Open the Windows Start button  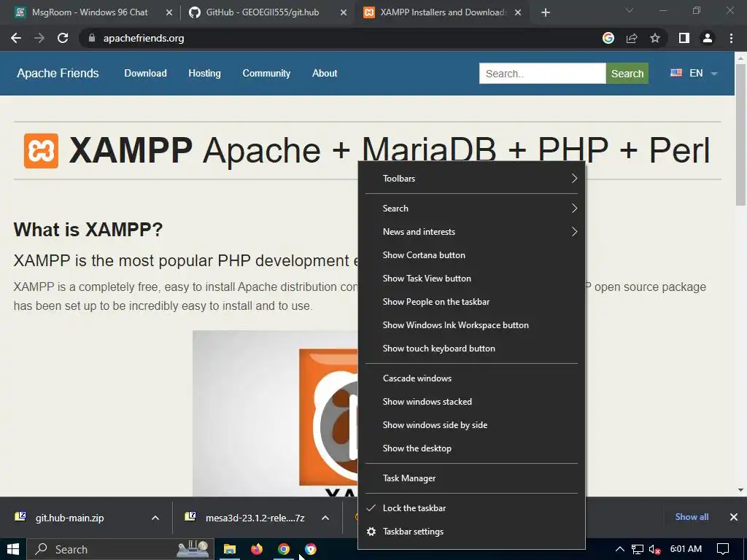[13, 549]
